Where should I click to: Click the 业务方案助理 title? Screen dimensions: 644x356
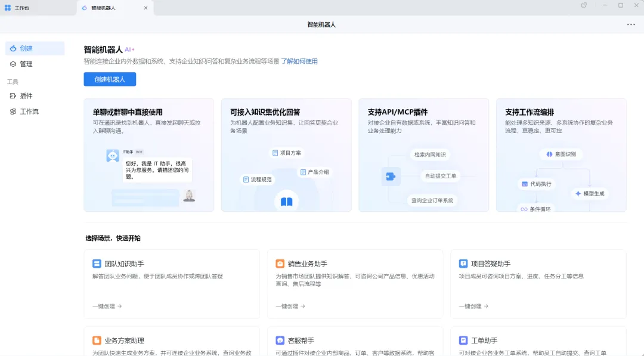124,340
